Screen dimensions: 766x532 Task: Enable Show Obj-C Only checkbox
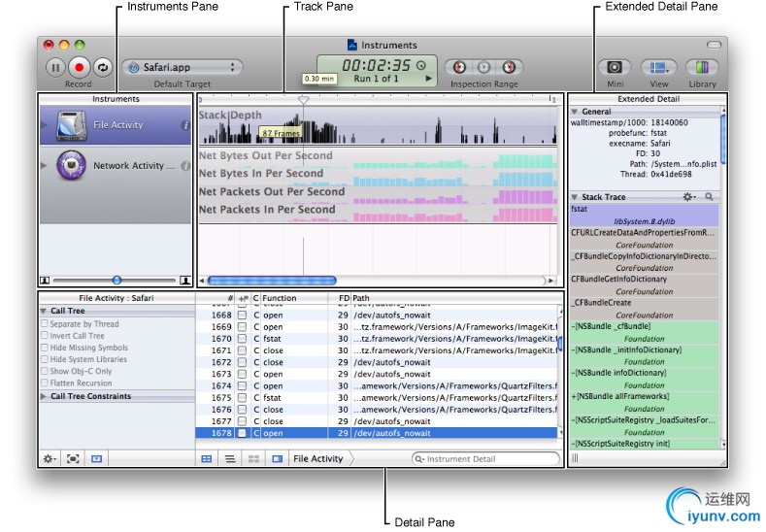[x=45, y=371]
